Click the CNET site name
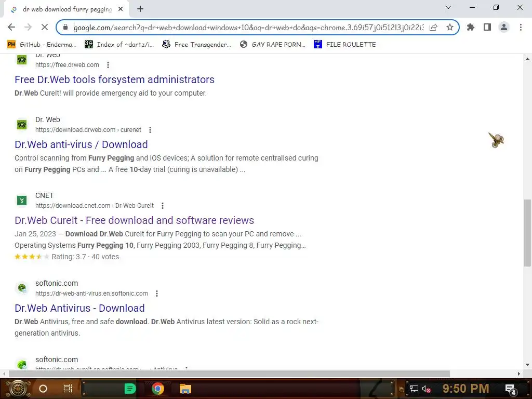This screenshot has height=399, width=532. (x=45, y=196)
